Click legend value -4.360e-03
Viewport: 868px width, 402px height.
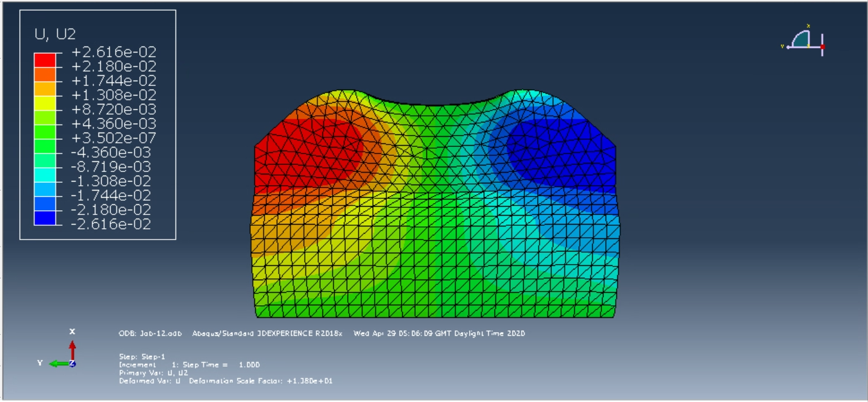(112, 152)
